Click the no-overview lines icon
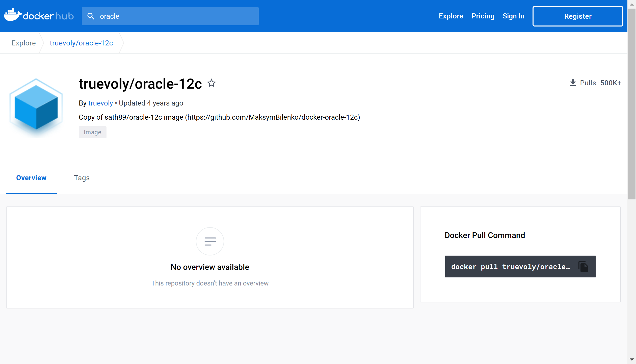Viewport: 636px width, 364px height. tap(210, 241)
